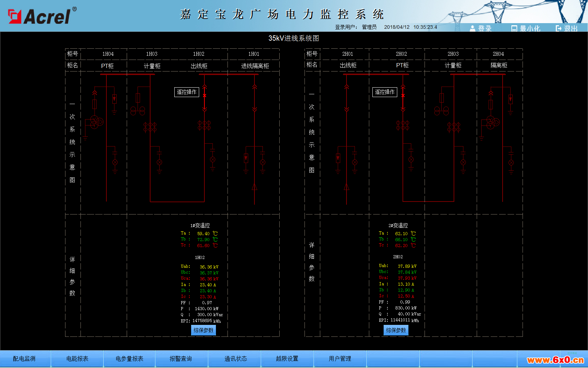Click the 退出 exit button

[x=567, y=28]
